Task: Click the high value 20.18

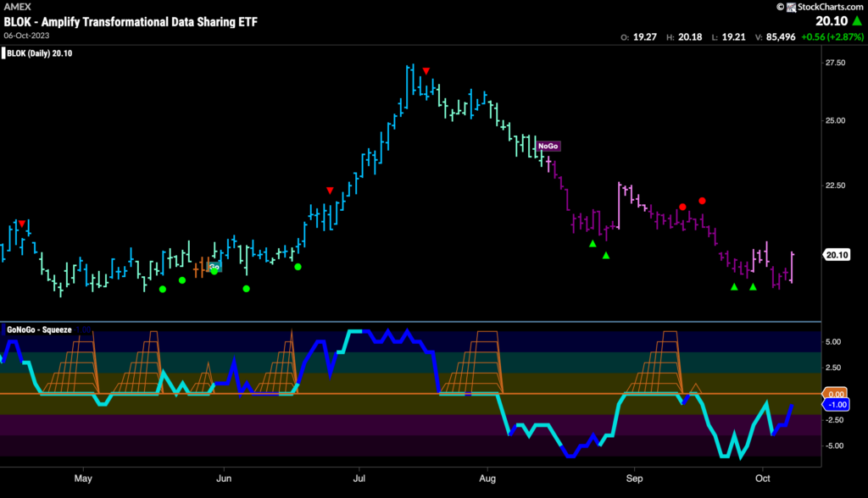Action: [690, 37]
